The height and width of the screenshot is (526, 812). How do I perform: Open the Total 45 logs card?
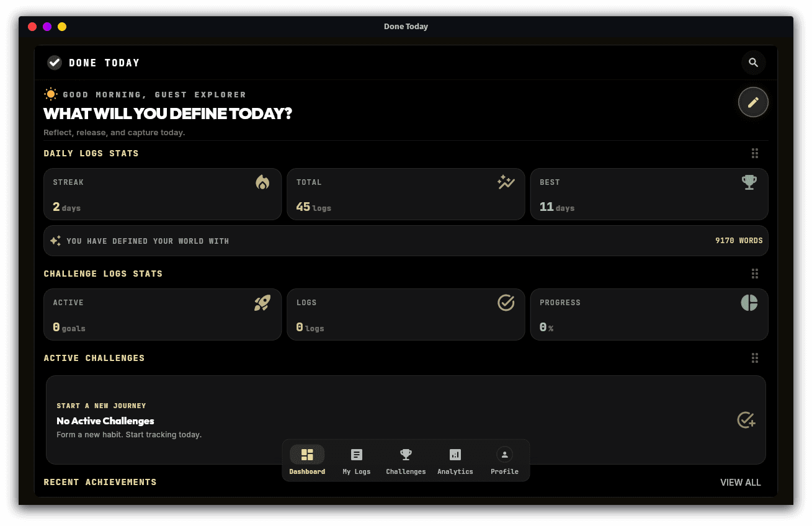[406, 194]
